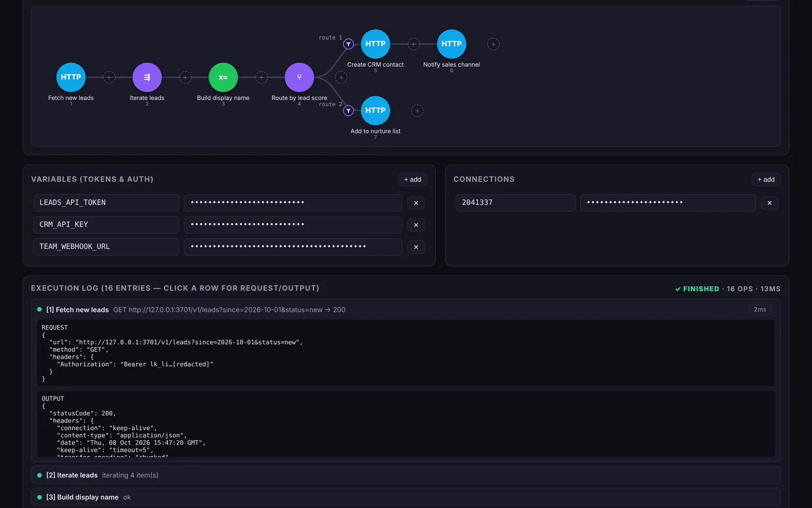Open the Build display name node
Image resolution: width=812 pixels, height=508 pixels.
223,77
